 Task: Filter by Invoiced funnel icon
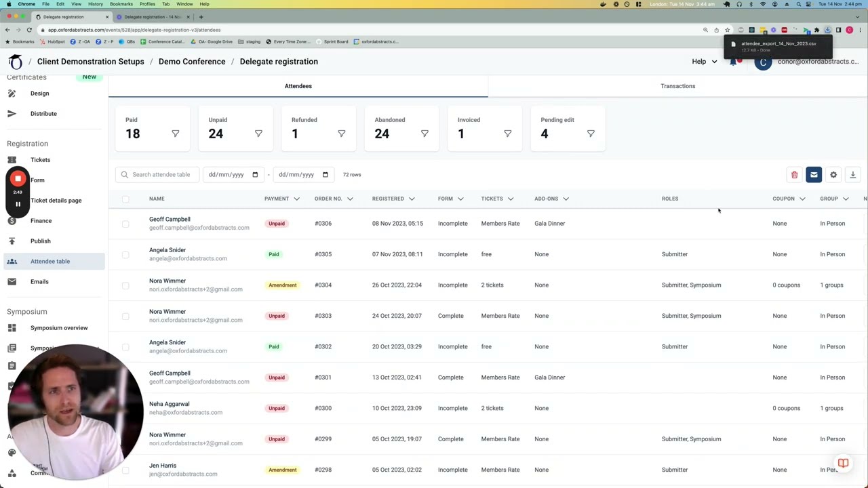[x=508, y=134]
